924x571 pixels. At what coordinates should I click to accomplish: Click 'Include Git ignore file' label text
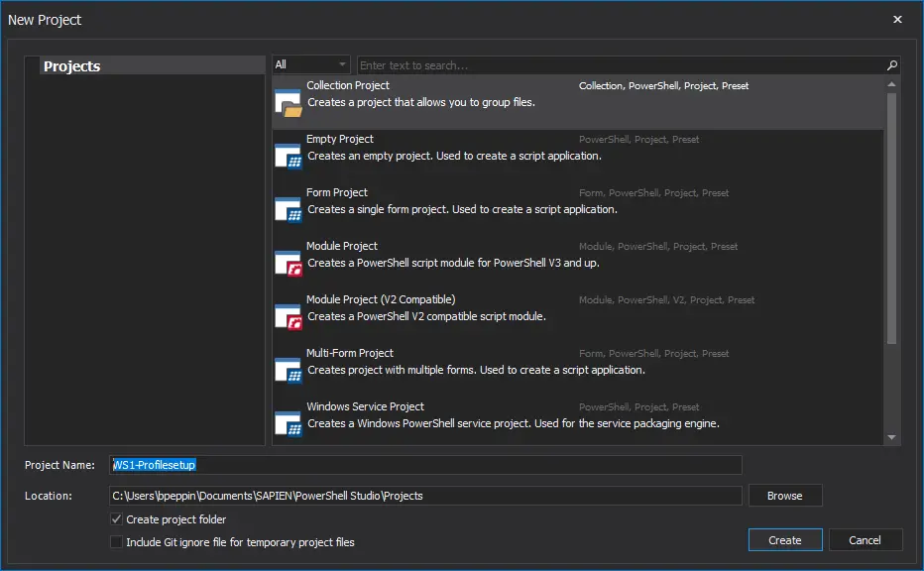[241, 542]
